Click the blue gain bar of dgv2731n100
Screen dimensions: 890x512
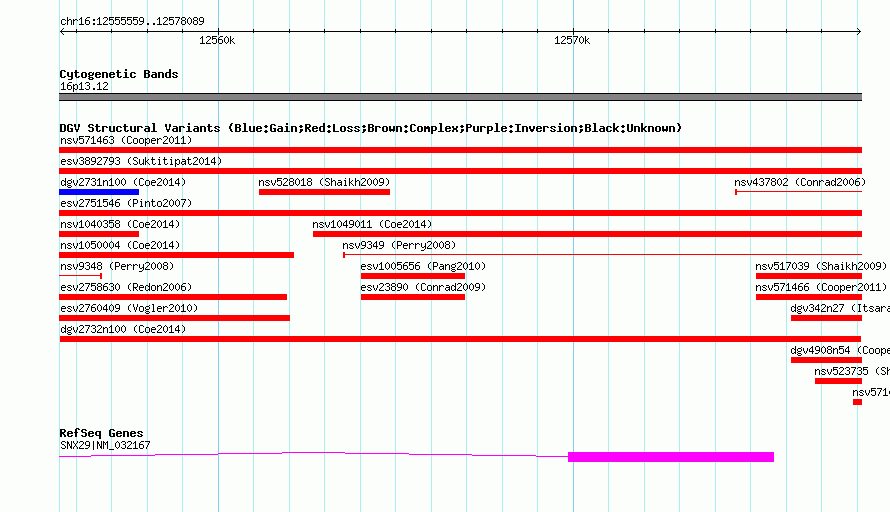coord(99,192)
